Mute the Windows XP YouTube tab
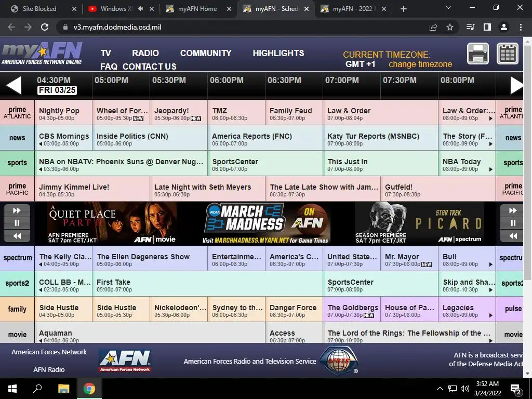532x399 pixels. (x=140, y=9)
